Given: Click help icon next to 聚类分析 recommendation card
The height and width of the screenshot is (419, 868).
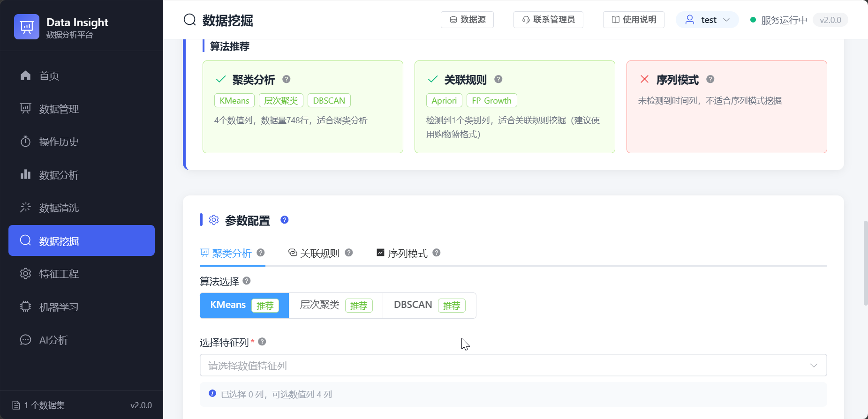Looking at the screenshot, I should [x=287, y=80].
